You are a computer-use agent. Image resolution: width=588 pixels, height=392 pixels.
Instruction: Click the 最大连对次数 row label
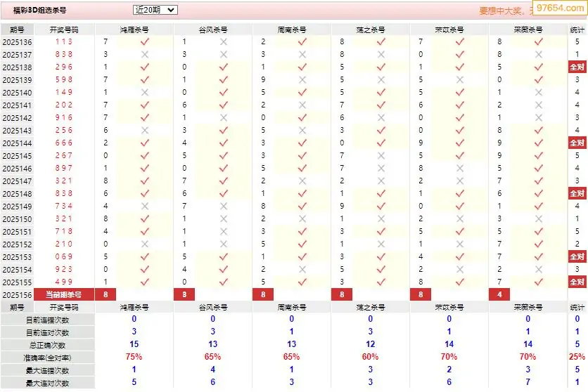47,384
